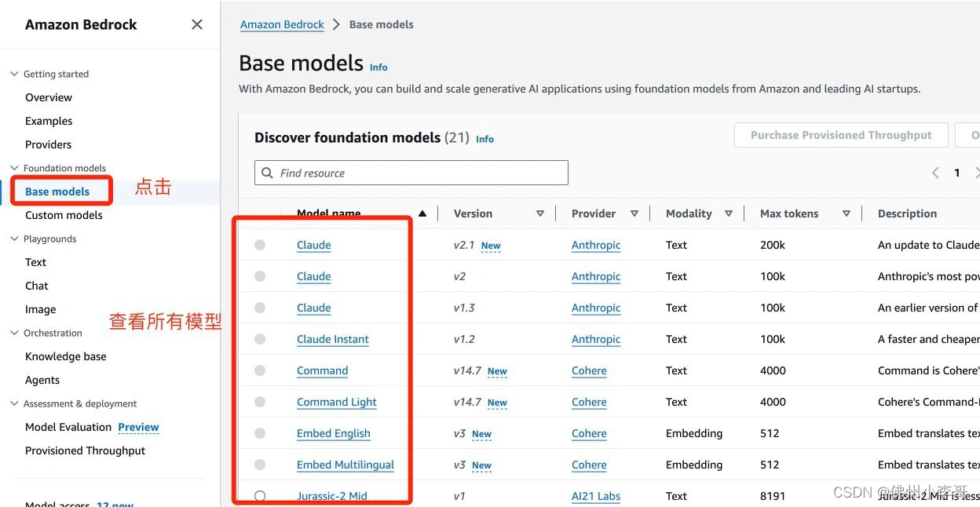Open Provider column filter arrow
The width and height of the screenshot is (980, 507).
tap(634, 213)
